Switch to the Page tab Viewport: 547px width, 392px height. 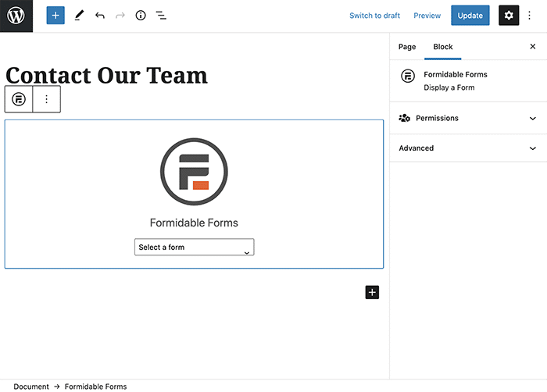pyautogui.click(x=407, y=47)
